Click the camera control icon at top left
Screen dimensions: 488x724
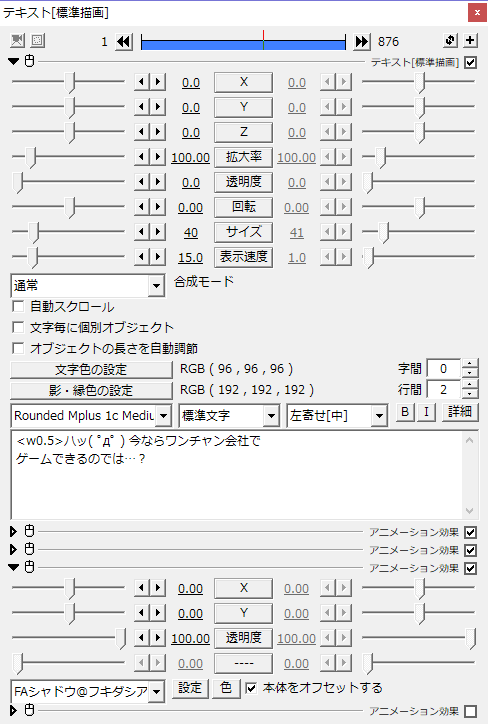click(x=18, y=41)
